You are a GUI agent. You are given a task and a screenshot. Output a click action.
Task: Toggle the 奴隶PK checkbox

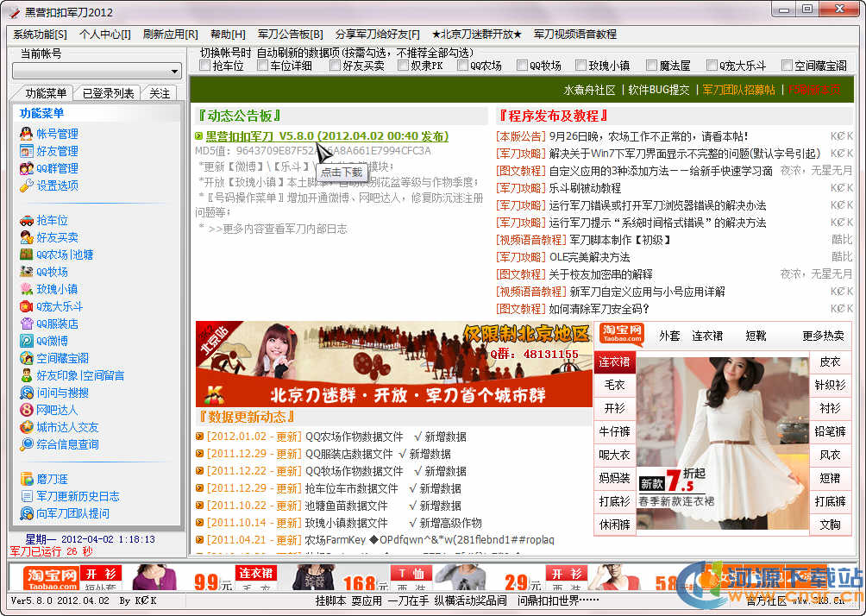click(x=403, y=66)
